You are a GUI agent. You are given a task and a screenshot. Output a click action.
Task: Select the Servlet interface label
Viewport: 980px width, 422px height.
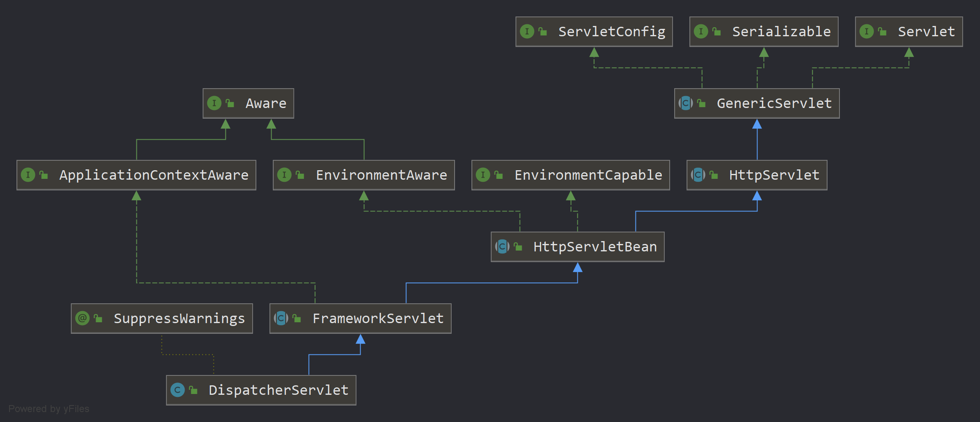click(x=926, y=32)
